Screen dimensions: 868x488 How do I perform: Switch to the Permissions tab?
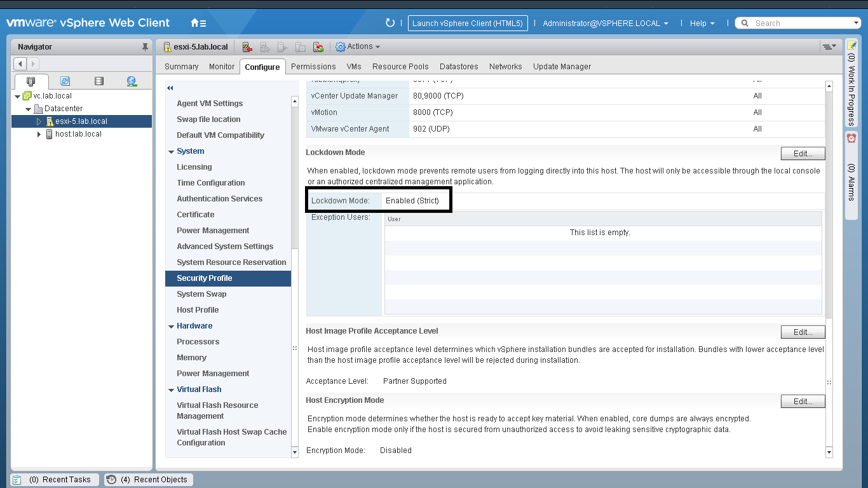(x=313, y=67)
